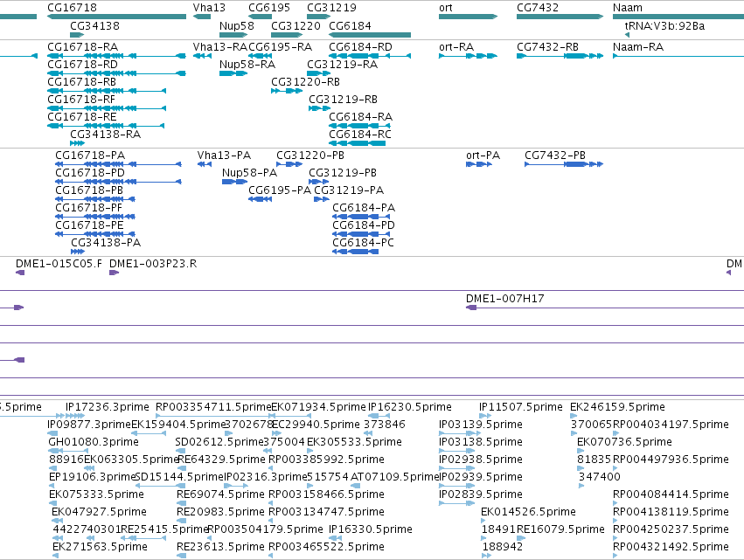Select the CG31219-PB protein label

pos(343,173)
